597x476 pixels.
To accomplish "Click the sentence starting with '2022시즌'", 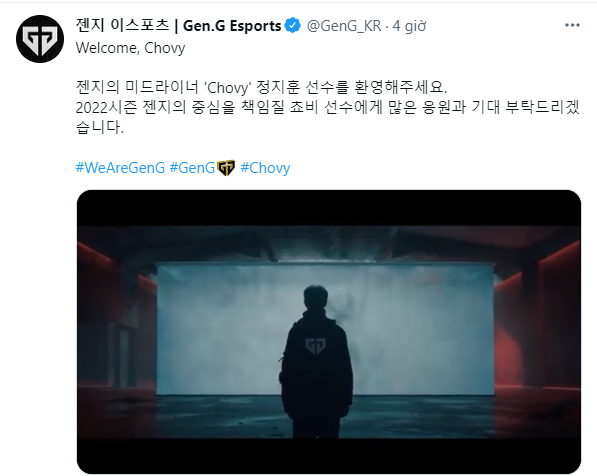I will 327,107.
